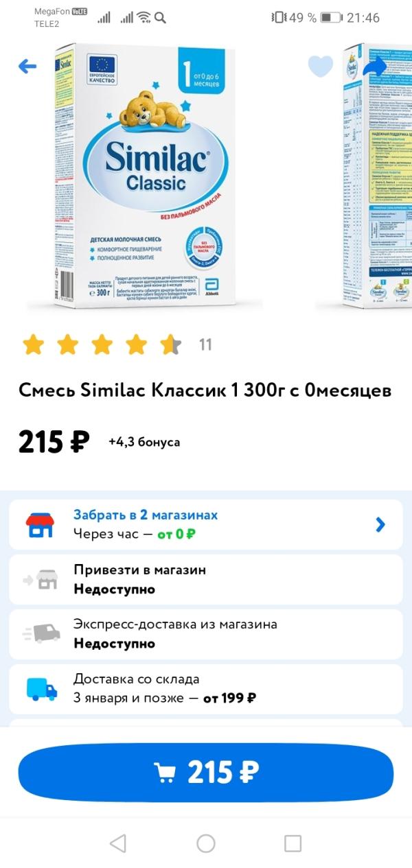
Task: Select Привезти в магазин option
Action: [206, 579]
